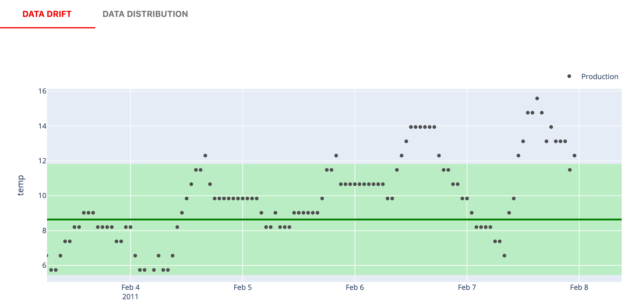Click the Feb 4 x-axis label
The width and height of the screenshot is (644, 308).
tap(131, 287)
